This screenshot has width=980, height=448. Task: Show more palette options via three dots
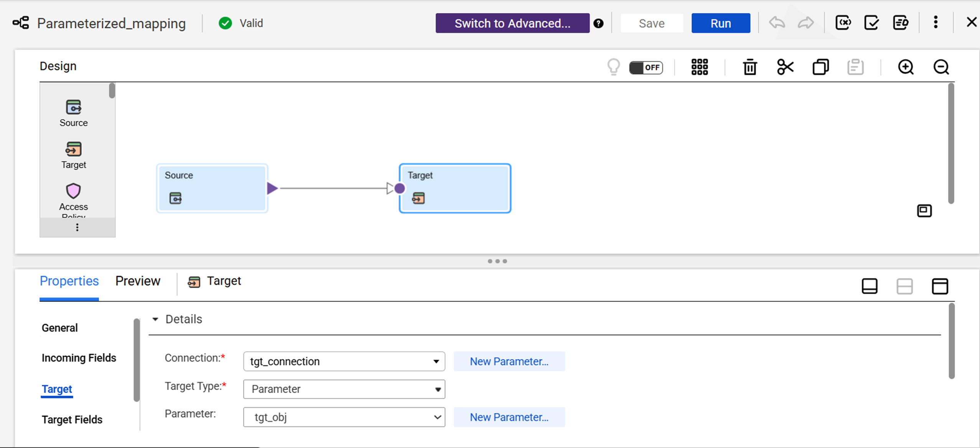pyautogui.click(x=77, y=227)
